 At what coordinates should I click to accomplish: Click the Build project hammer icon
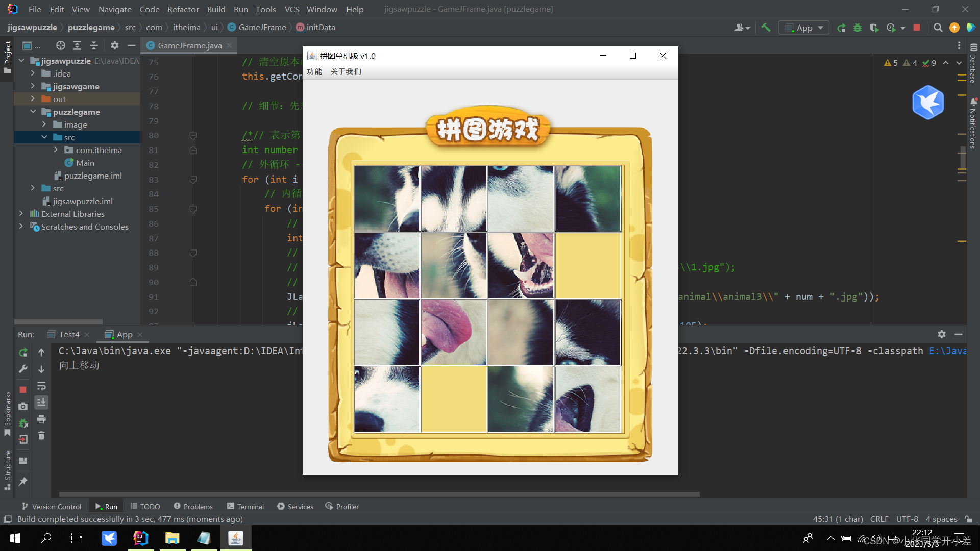coord(766,28)
